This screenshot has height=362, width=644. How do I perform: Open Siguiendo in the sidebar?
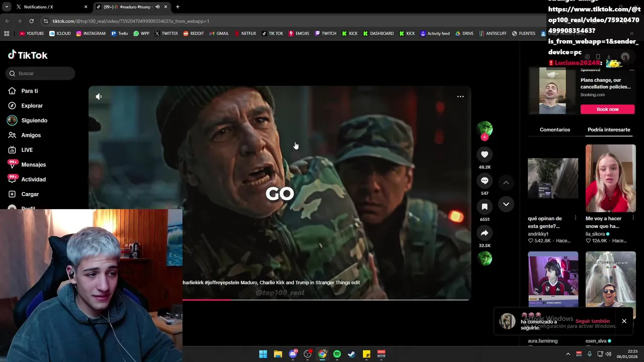click(34, 121)
